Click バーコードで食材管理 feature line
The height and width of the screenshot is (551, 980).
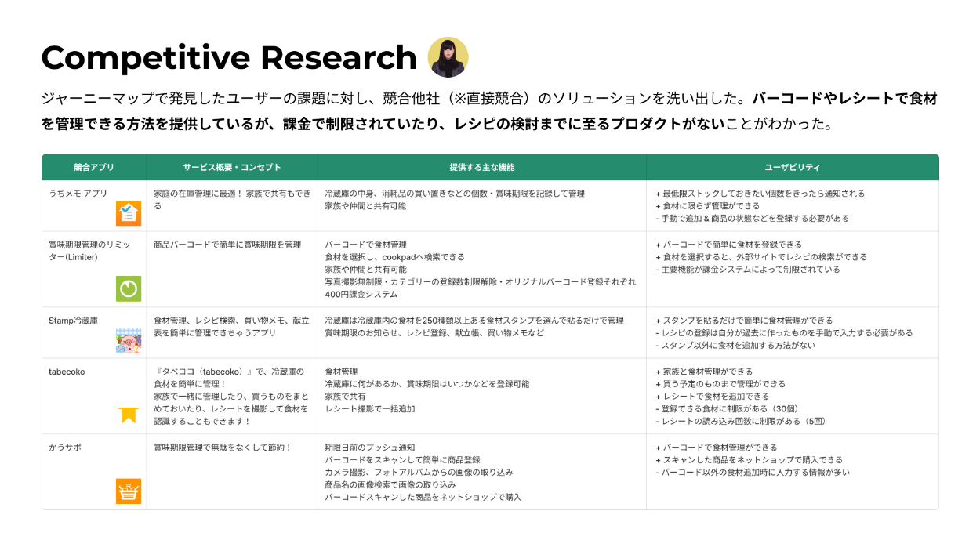(x=365, y=245)
